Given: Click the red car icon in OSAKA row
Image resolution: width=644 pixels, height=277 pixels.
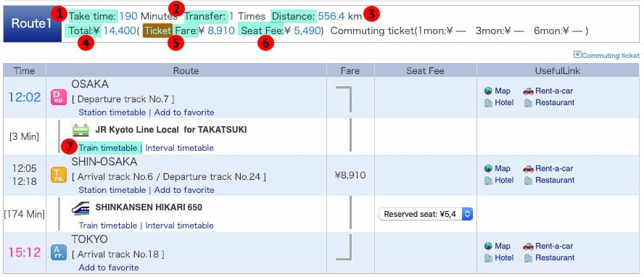Looking at the screenshot, I should pos(528,91).
